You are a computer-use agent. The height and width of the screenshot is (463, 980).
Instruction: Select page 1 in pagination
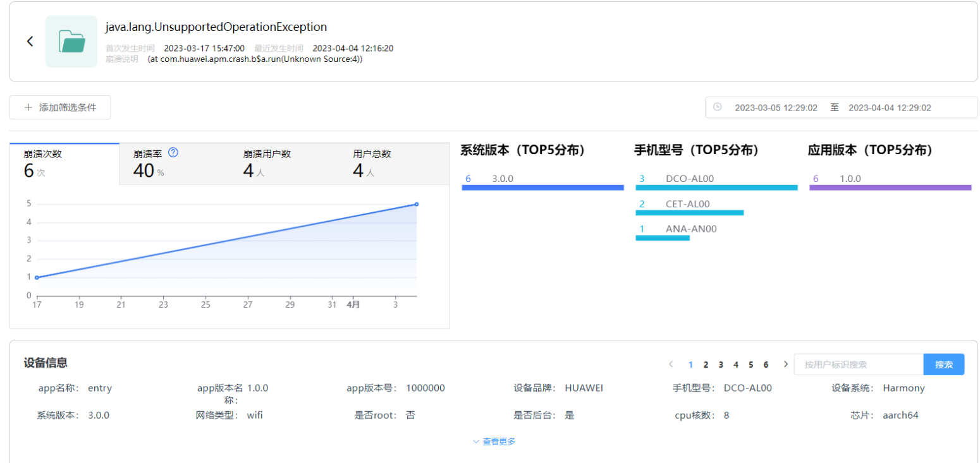coord(691,364)
